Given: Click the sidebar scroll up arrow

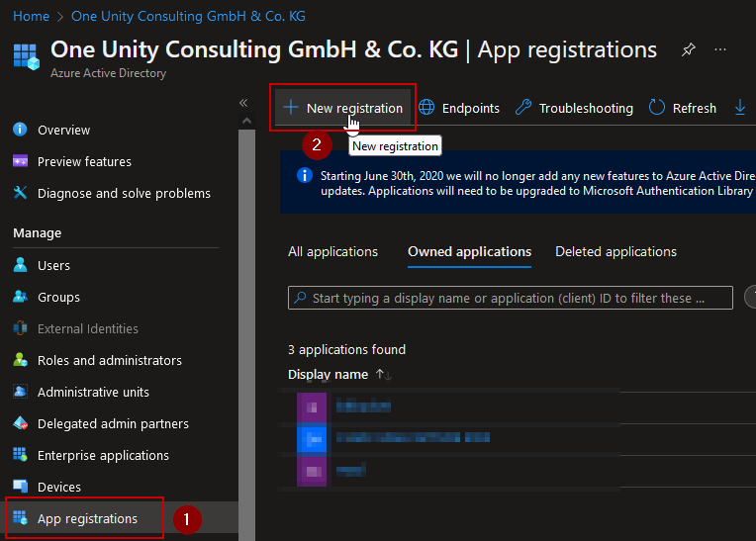Looking at the screenshot, I should 246,121.
